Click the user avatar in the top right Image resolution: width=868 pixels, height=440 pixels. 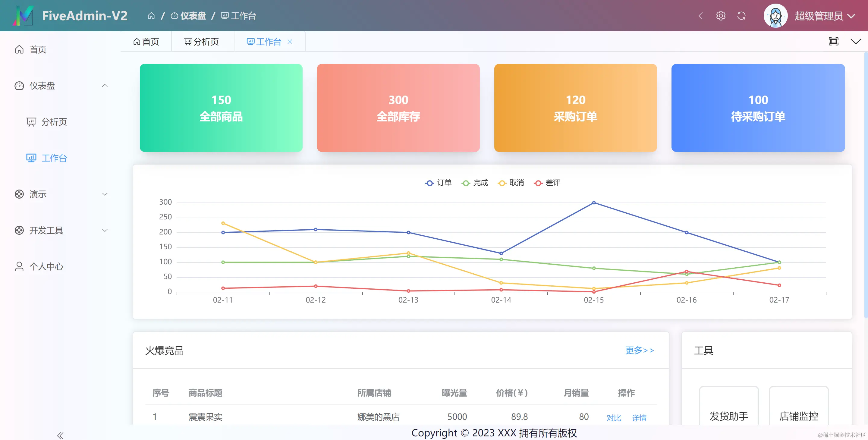pyautogui.click(x=775, y=15)
